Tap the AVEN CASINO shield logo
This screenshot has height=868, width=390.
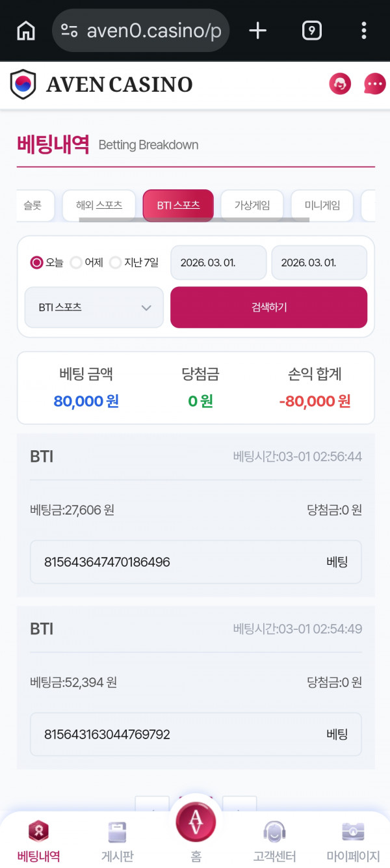[x=22, y=84]
